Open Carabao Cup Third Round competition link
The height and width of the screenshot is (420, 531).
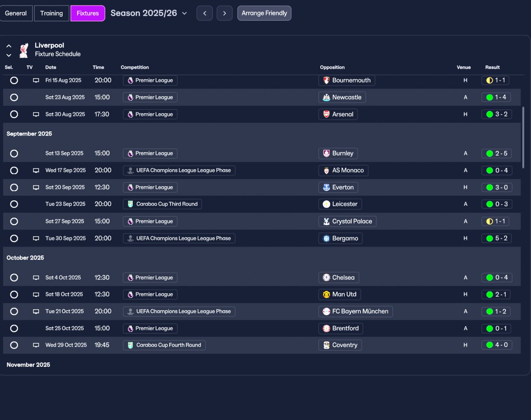pos(162,204)
